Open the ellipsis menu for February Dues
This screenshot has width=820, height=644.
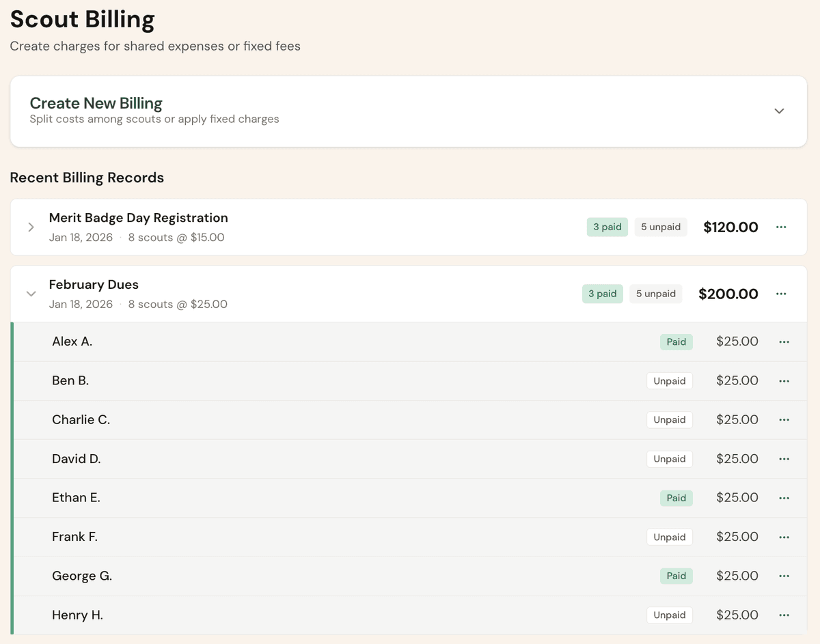coord(781,294)
